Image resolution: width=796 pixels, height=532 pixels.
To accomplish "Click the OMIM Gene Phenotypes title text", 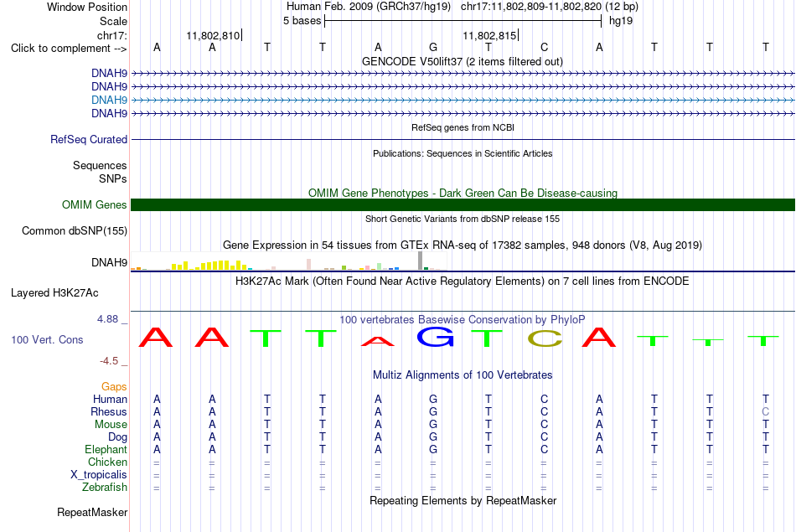I will coord(463,193).
